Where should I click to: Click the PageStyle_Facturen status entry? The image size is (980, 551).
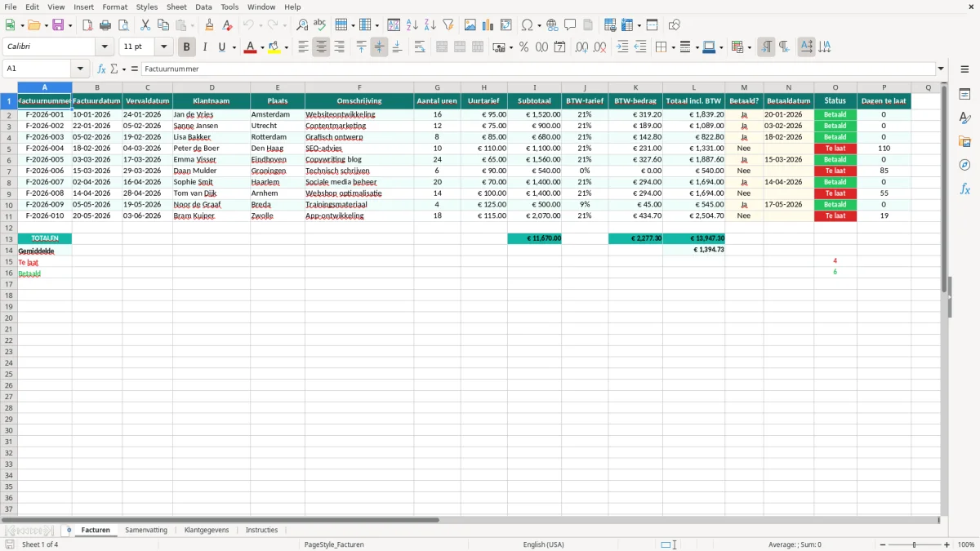pos(334,544)
